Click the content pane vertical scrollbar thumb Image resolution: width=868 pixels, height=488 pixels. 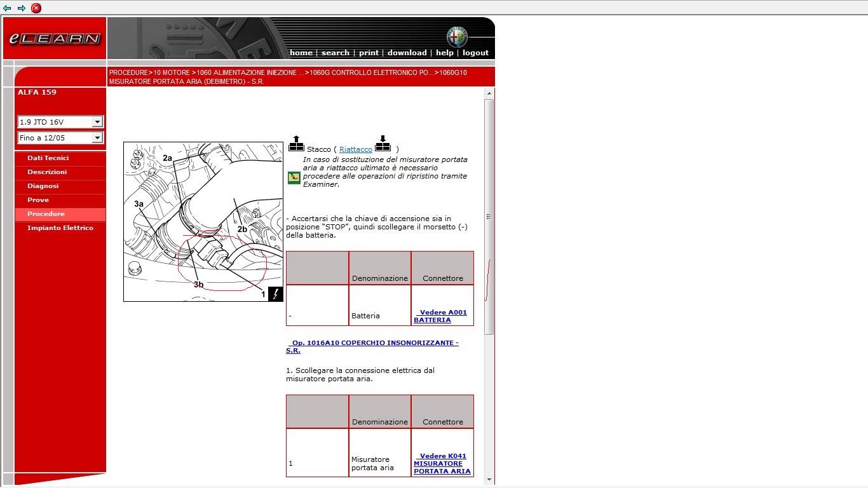(489, 216)
